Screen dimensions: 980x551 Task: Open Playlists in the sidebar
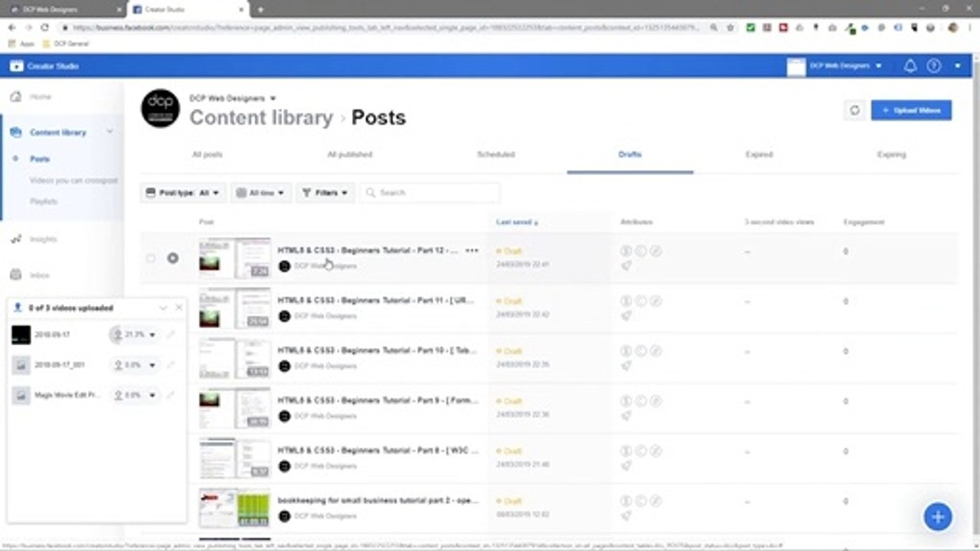[x=44, y=201]
